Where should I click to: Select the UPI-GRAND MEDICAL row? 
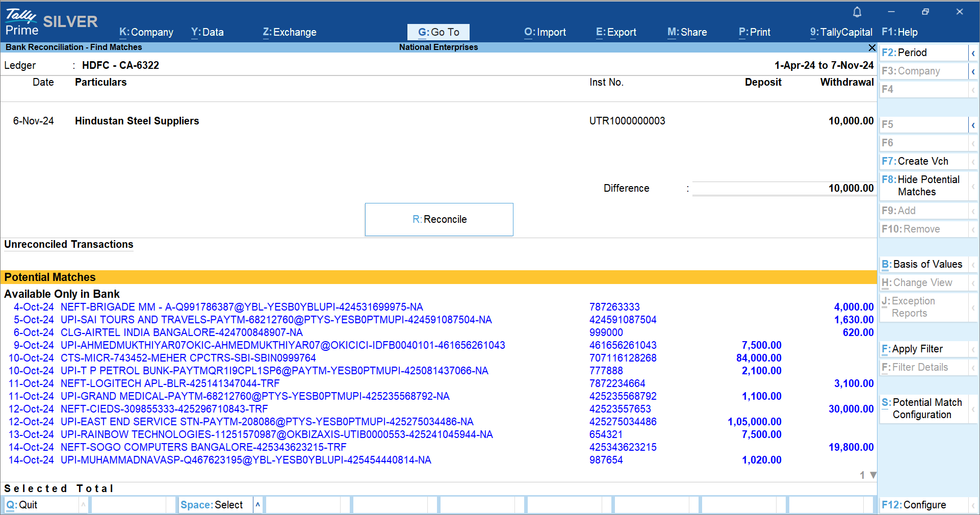point(439,396)
